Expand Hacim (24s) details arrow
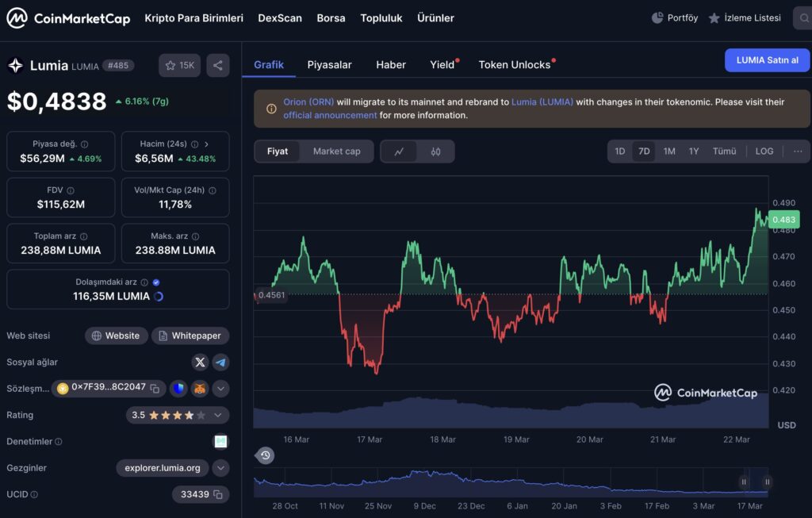 coord(207,144)
